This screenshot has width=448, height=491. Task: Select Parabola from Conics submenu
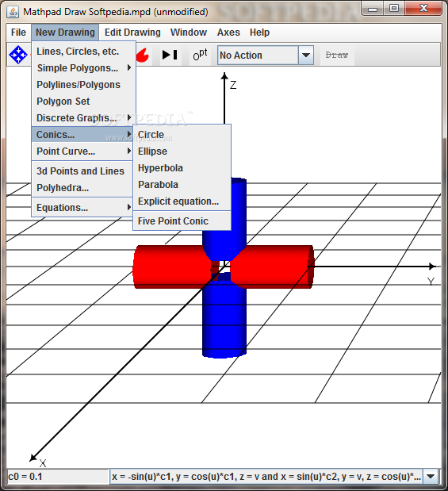[182, 185]
